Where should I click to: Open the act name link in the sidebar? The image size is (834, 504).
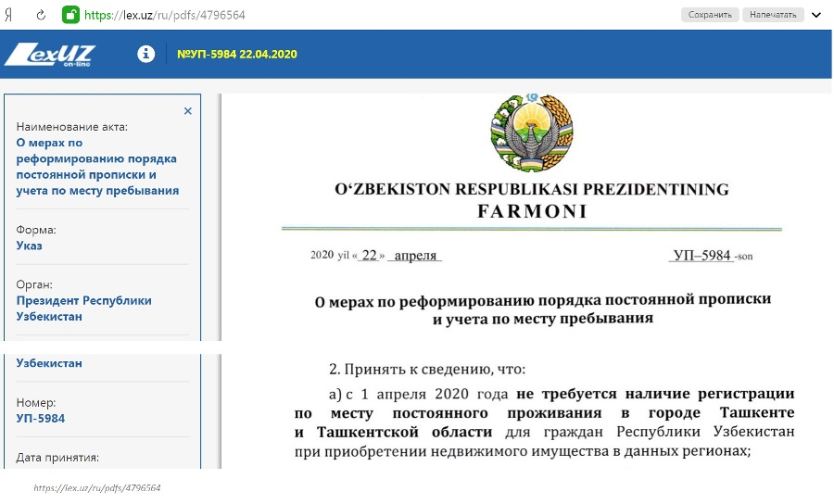[x=97, y=167]
